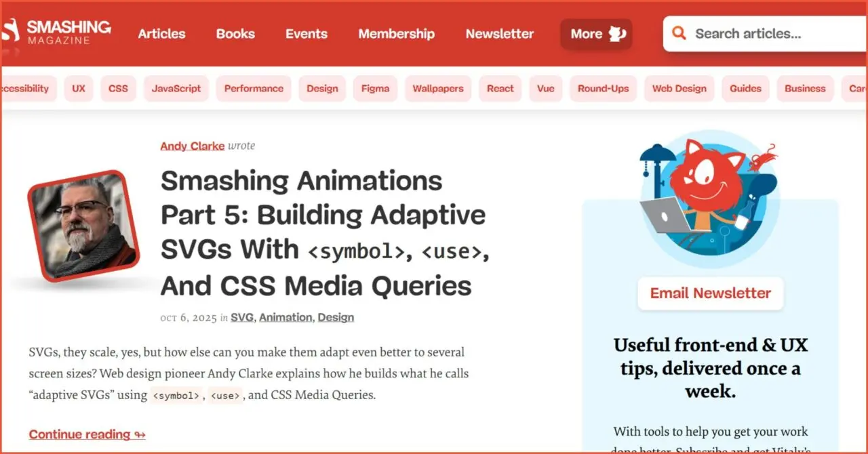The height and width of the screenshot is (454, 868).
Task: Open the Animation category link
Action: [285, 316]
